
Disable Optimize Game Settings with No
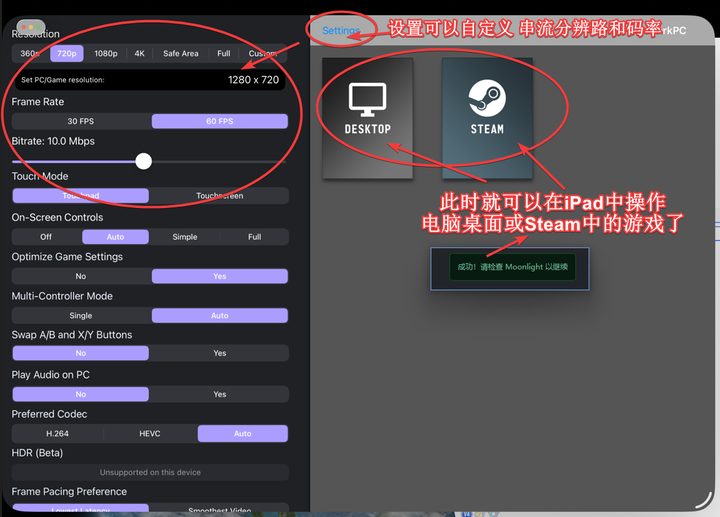click(81, 276)
